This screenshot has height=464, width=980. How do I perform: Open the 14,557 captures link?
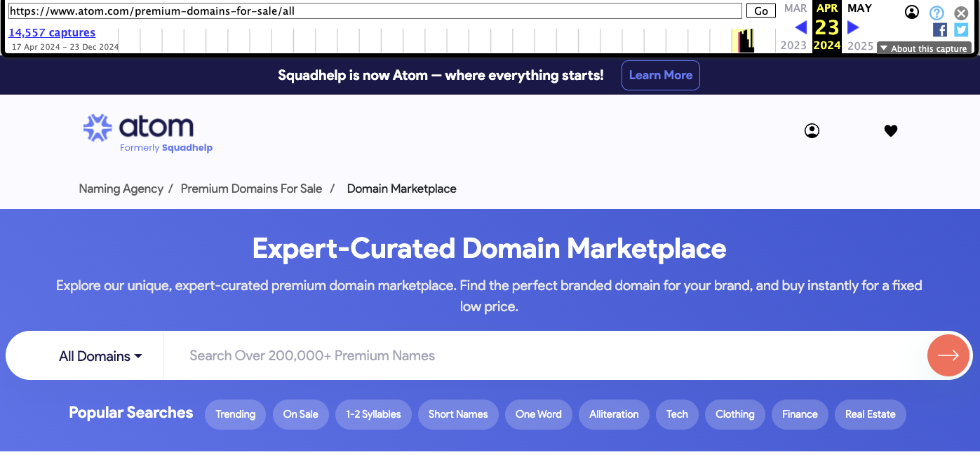[x=52, y=32]
